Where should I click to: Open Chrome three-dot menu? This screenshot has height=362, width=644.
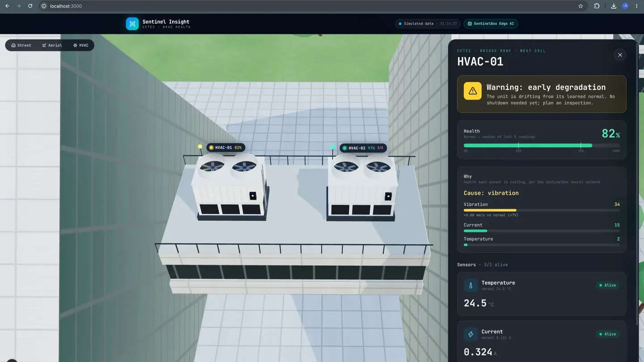[x=636, y=6]
